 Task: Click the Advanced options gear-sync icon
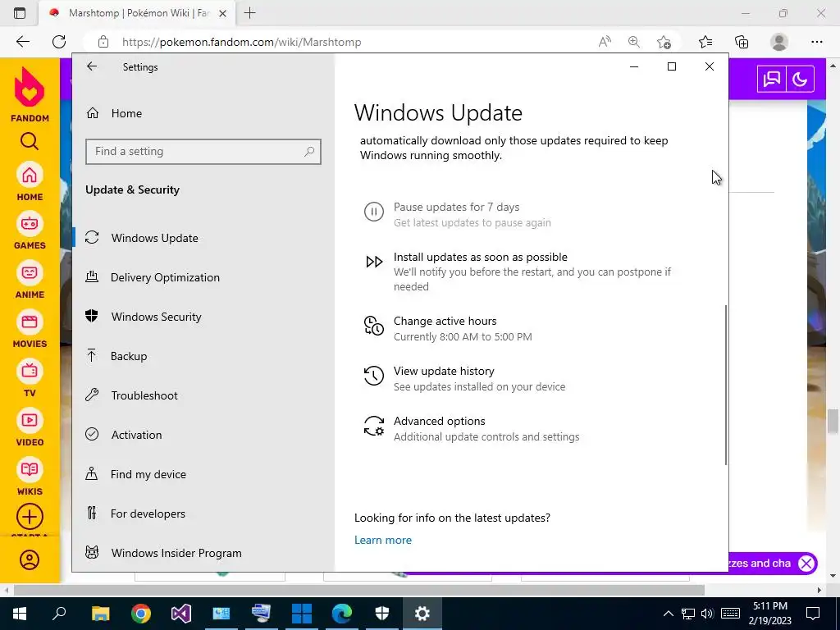click(x=374, y=426)
